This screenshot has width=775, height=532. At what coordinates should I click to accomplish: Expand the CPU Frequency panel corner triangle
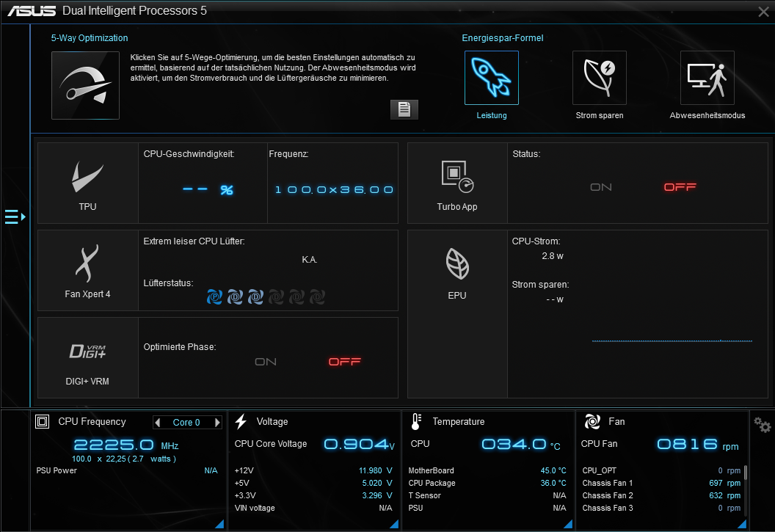tap(219, 524)
